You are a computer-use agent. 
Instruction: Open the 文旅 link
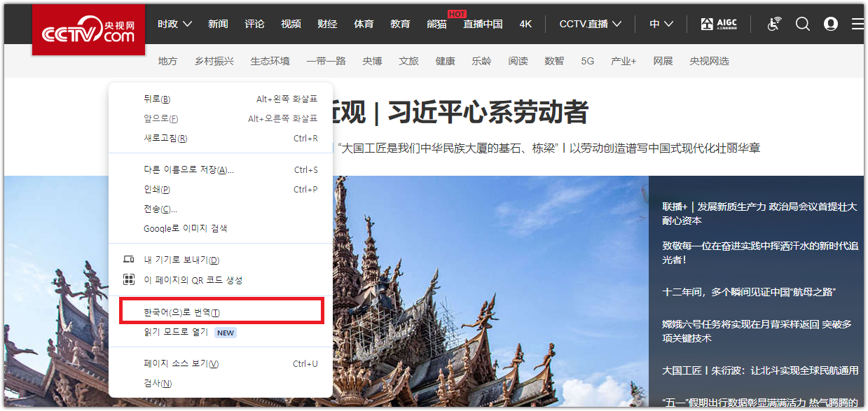point(408,61)
